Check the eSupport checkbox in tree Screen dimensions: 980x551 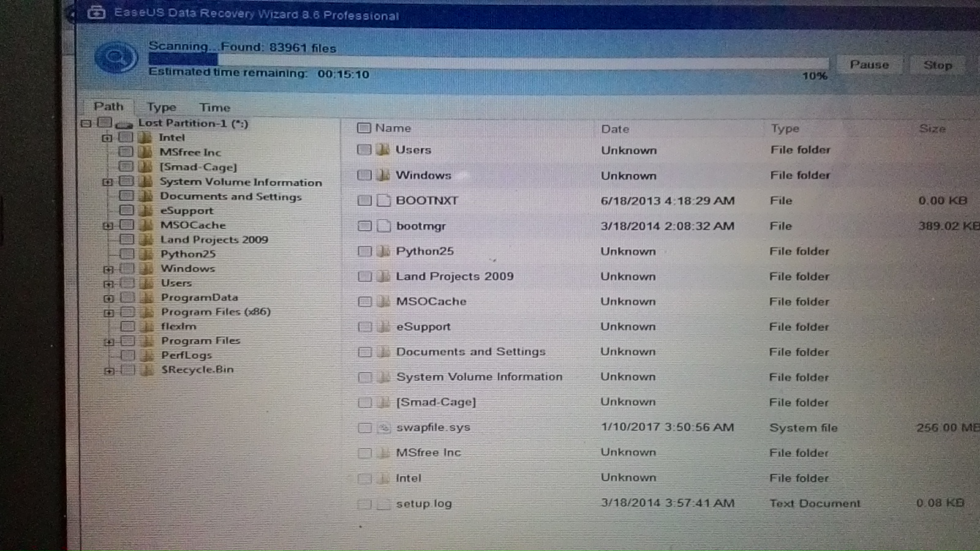click(126, 210)
